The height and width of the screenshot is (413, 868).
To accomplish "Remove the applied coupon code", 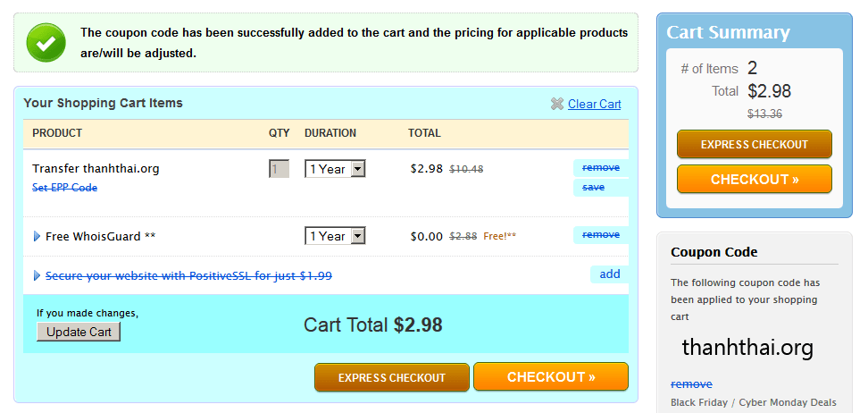I will 691,384.
